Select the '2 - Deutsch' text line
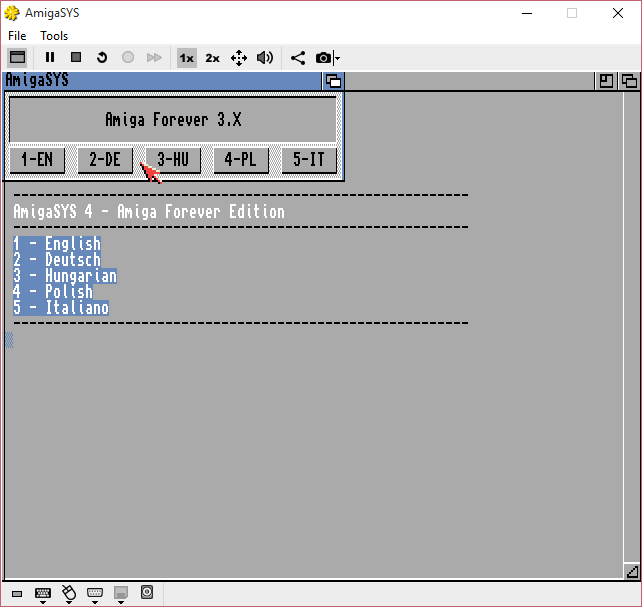 pyautogui.click(x=57, y=260)
